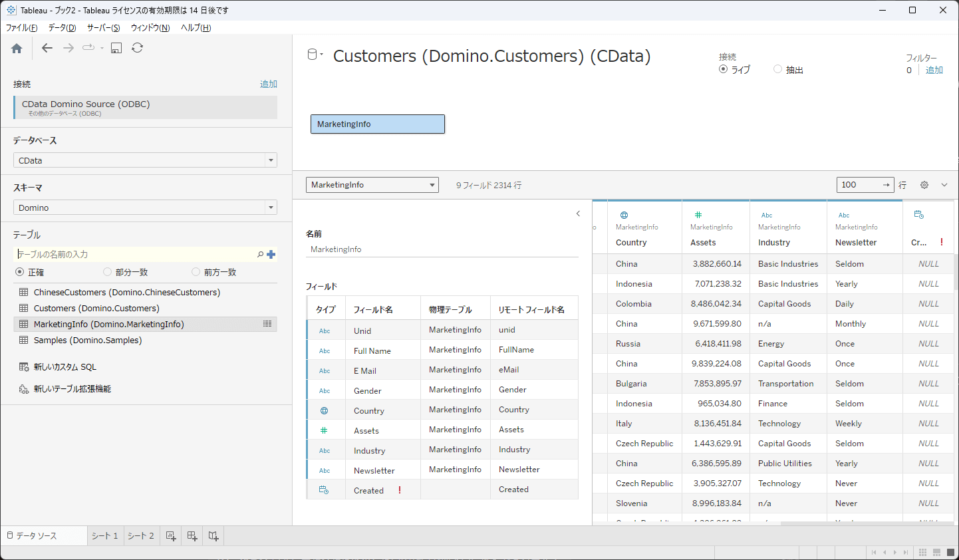Show the sheet sorter grid icon in status bar
Image resolution: width=959 pixels, height=560 pixels.
[x=922, y=553]
